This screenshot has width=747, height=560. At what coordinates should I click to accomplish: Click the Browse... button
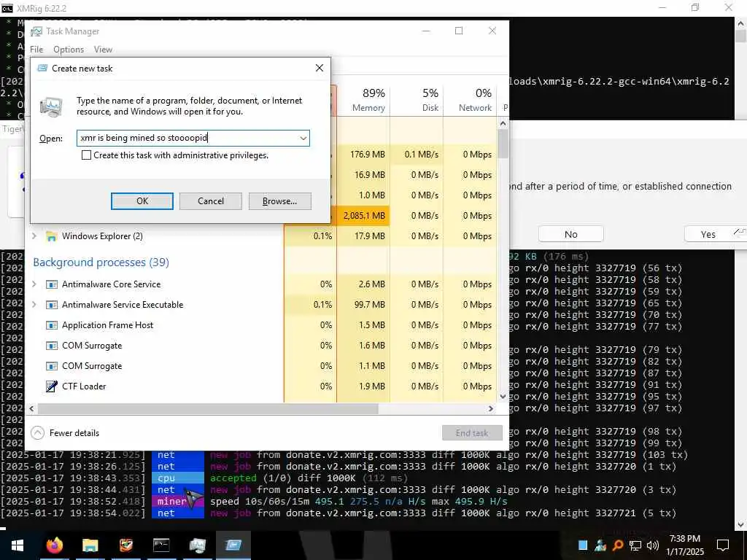(279, 201)
